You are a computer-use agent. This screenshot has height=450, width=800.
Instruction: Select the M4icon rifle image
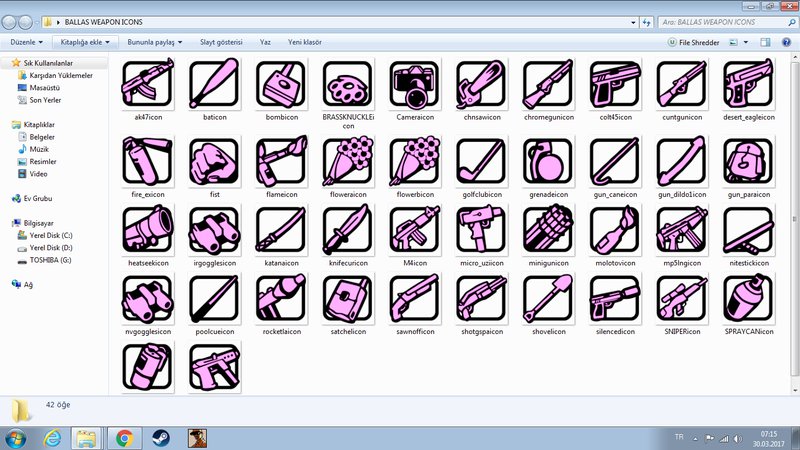(415, 230)
